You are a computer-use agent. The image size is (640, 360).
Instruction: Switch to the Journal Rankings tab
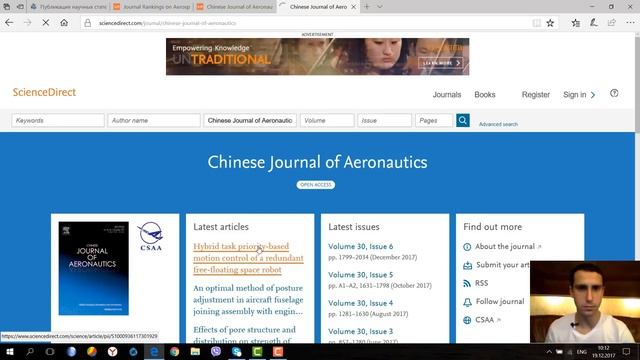152,7
